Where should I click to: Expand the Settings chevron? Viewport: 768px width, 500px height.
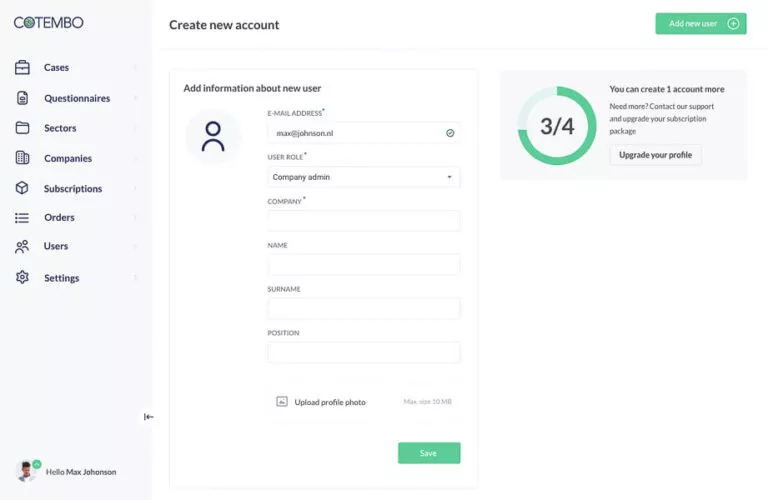pyautogui.click(x=135, y=278)
